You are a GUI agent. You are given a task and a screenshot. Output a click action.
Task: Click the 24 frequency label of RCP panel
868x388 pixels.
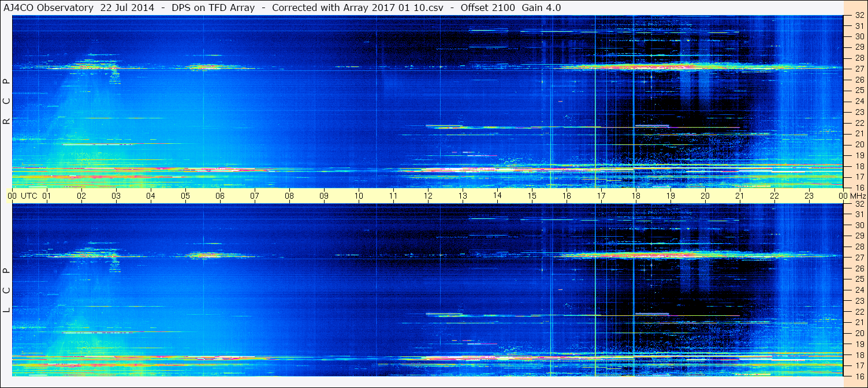click(x=859, y=101)
